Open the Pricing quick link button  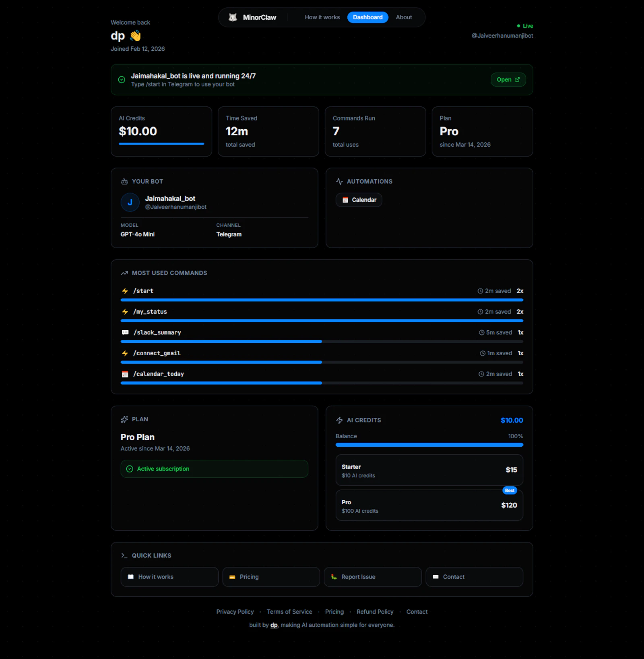tap(271, 577)
